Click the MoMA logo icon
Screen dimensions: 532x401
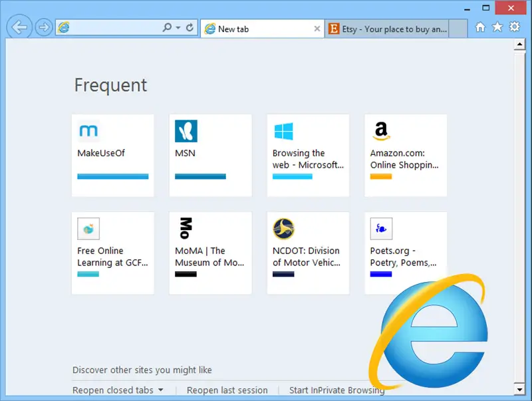pos(186,228)
